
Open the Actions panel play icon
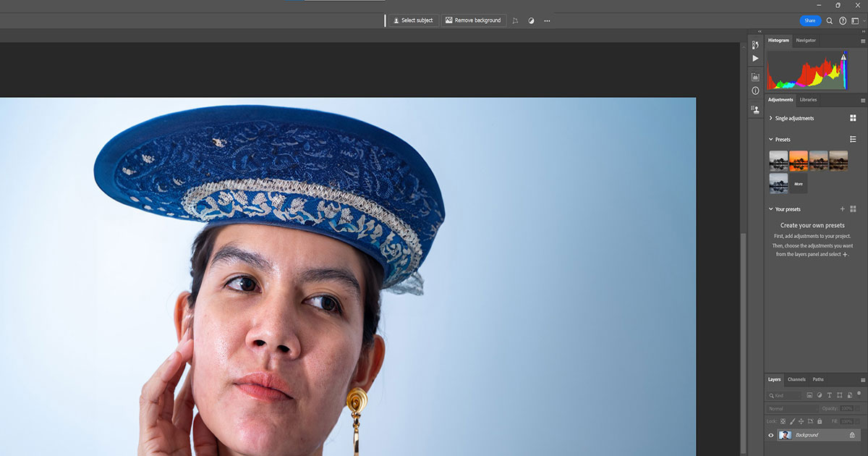coord(755,58)
